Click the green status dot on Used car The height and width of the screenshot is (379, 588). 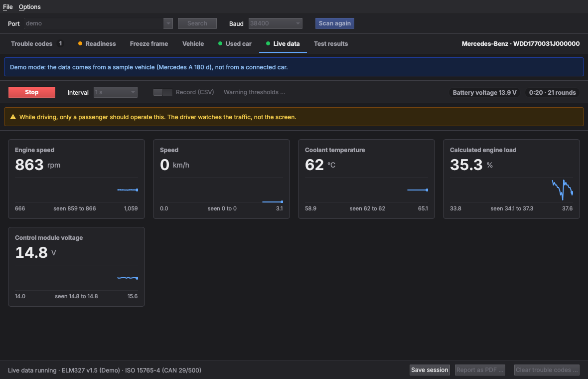tap(220, 43)
